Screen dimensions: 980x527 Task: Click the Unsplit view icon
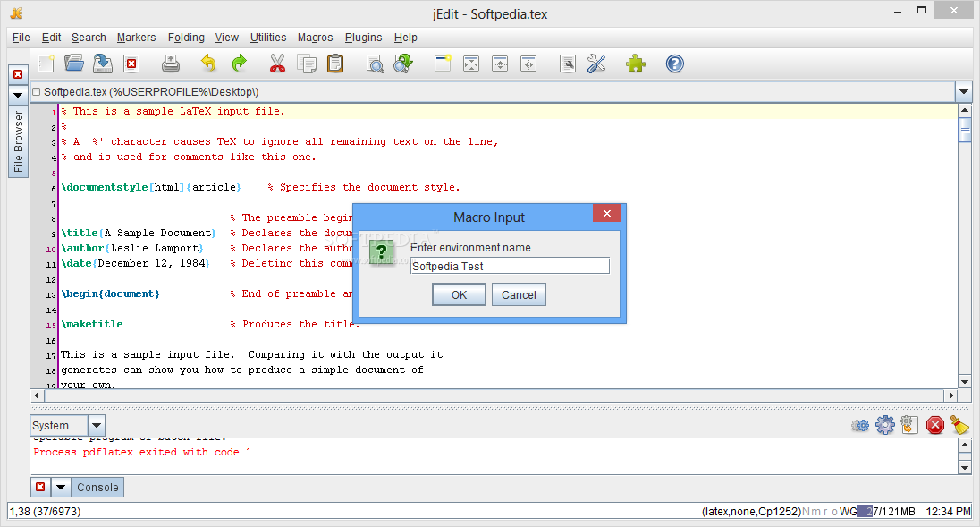coord(471,64)
